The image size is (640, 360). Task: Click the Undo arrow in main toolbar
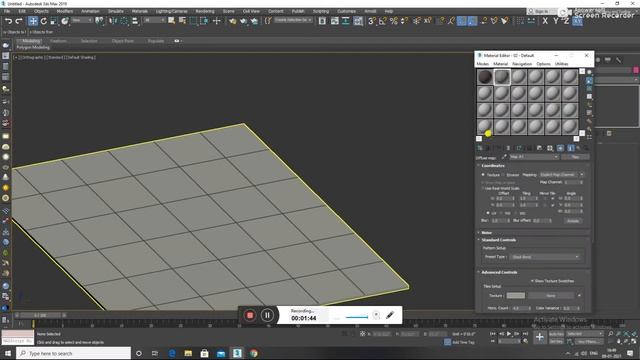tap(8, 21)
